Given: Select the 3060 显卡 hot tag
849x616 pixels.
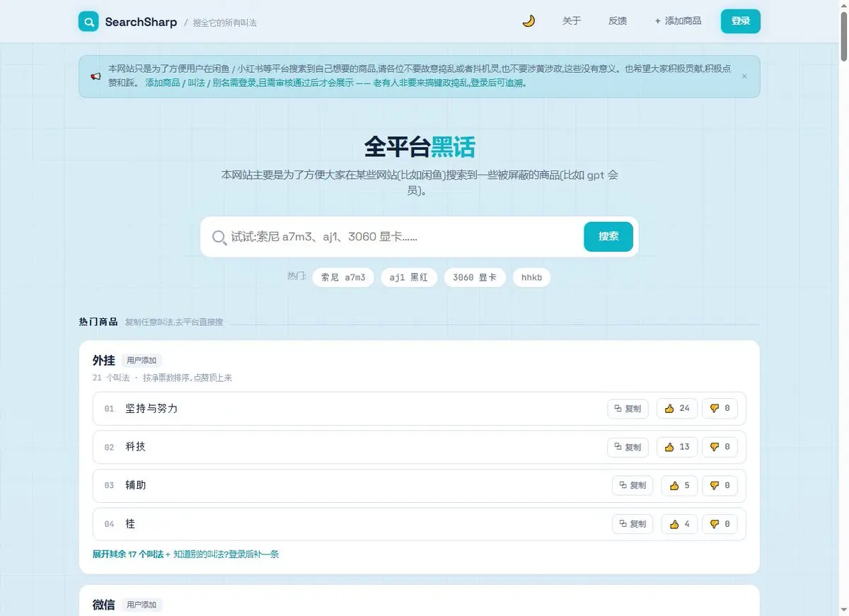Looking at the screenshot, I should pyautogui.click(x=475, y=278).
